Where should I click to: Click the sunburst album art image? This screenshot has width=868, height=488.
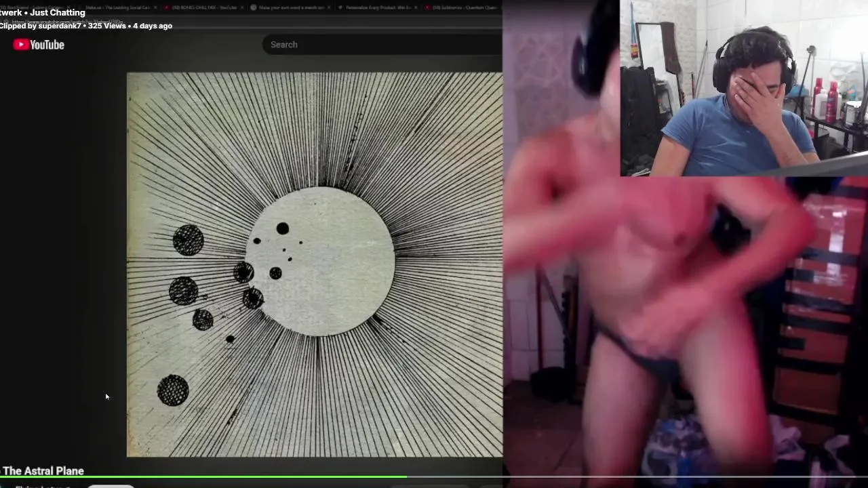[315, 265]
